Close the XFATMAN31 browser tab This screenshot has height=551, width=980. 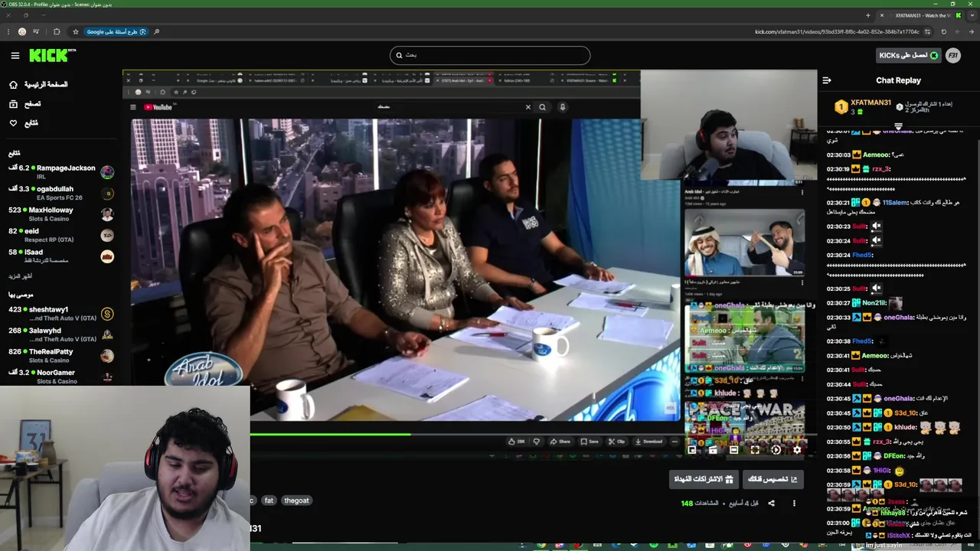click(882, 15)
